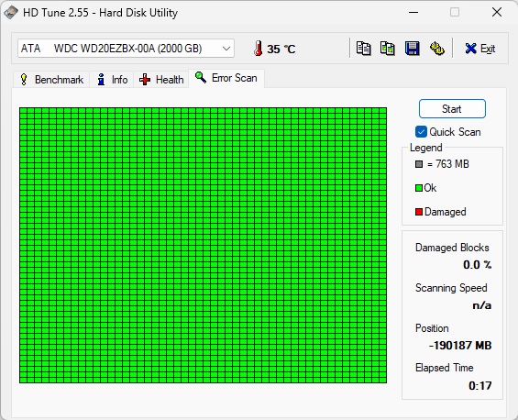Click the red cross icon on Health tab

pos(145,79)
